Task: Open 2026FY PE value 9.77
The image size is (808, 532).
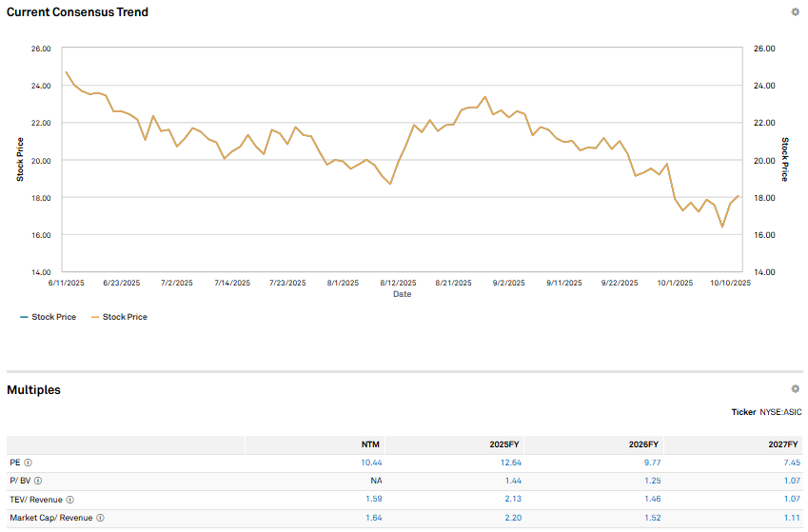Action: 652,463
